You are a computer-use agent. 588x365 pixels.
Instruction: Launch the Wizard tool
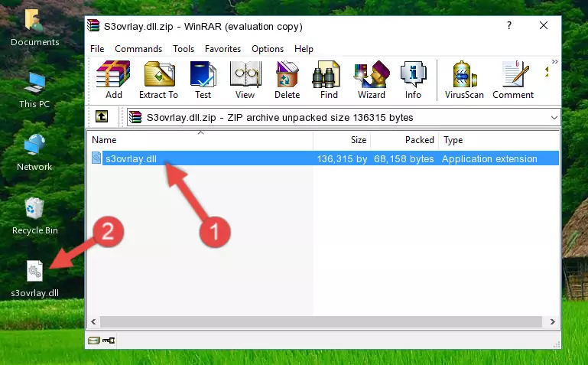[372, 80]
